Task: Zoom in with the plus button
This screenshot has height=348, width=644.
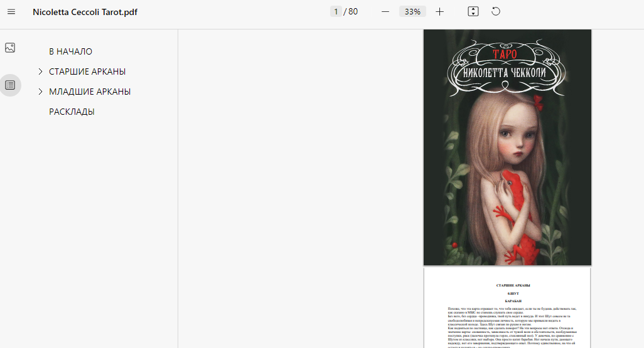Action: (x=439, y=12)
